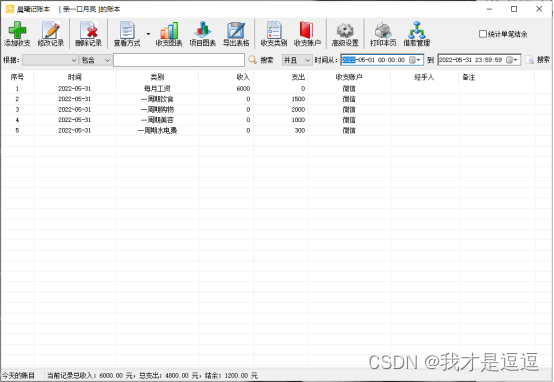Click expense value 2000
554x382 pixels.
[x=298, y=110]
